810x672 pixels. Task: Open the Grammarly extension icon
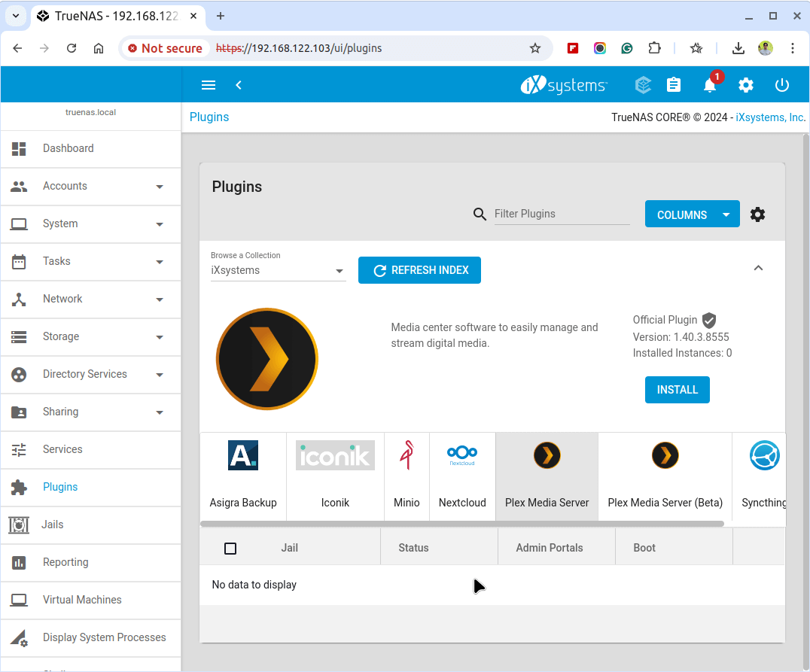tap(626, 48)
